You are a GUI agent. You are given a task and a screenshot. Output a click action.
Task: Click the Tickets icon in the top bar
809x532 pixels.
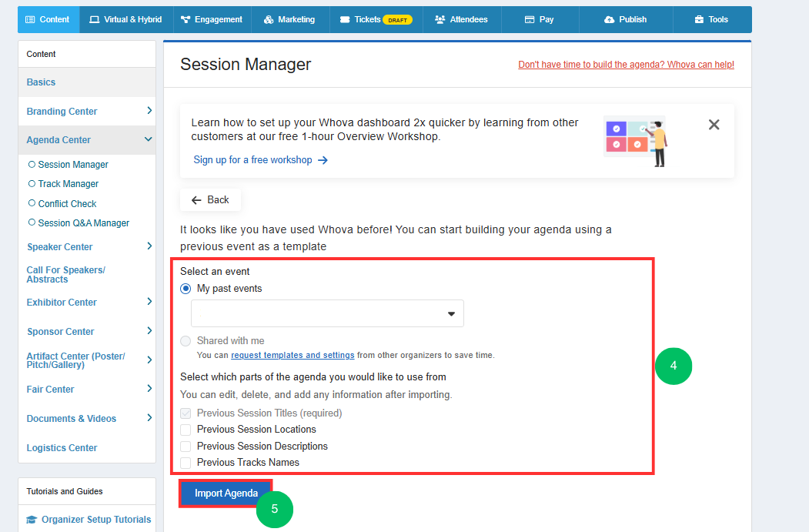coord(345,19)
